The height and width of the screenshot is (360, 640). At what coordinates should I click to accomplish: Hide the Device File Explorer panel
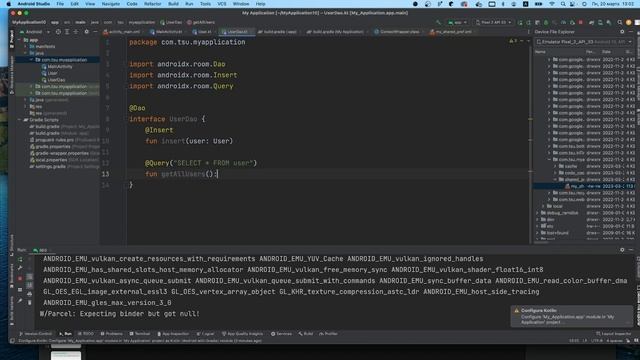[631, 31]
